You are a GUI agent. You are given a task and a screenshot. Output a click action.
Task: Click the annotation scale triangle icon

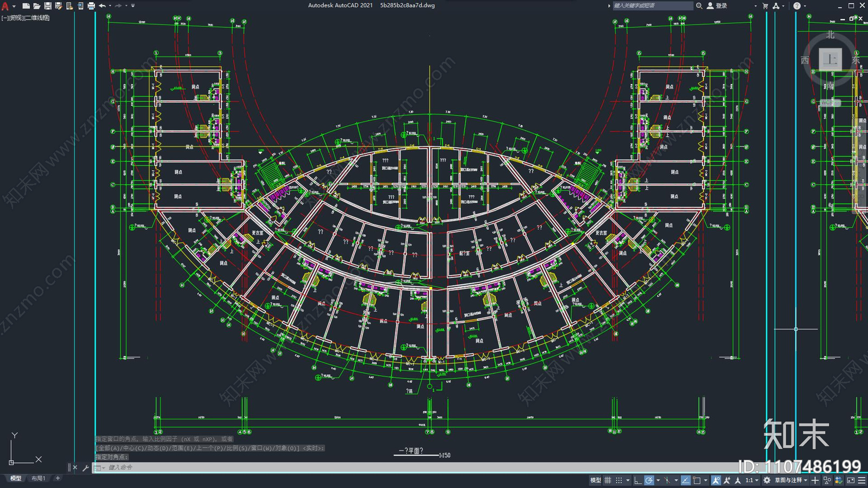pyautogui.click(x=738, y=480)
